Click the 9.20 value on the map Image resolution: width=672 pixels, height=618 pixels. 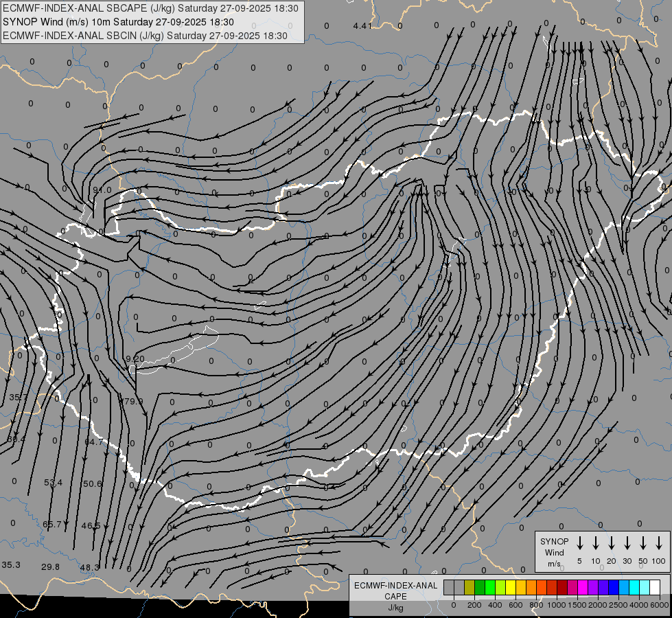coord(135,358)
